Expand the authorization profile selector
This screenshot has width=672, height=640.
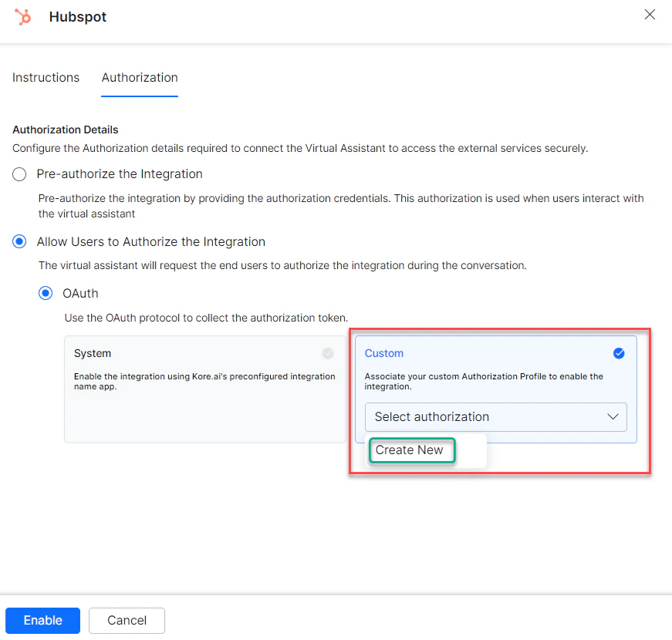[496, 416]
